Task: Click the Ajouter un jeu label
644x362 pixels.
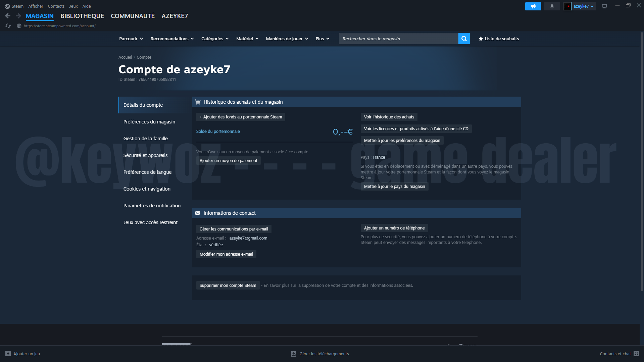Action: point(27,354)
